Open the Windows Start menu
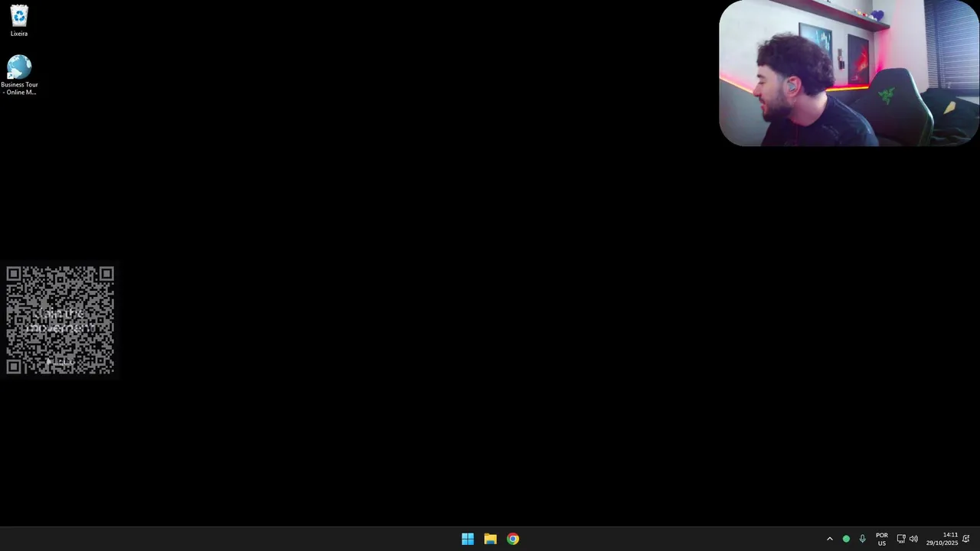The image size is (980, 551). click(x=468, y=539)
